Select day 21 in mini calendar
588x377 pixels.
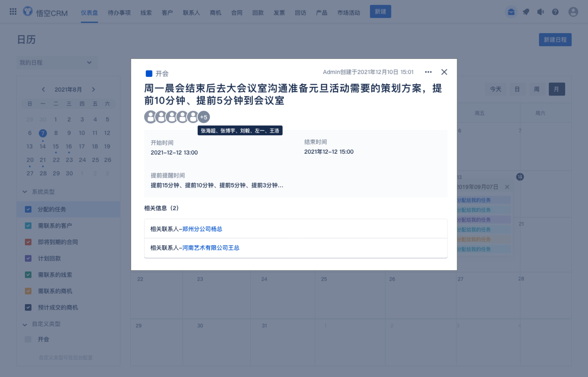click(x=43, y=160)
